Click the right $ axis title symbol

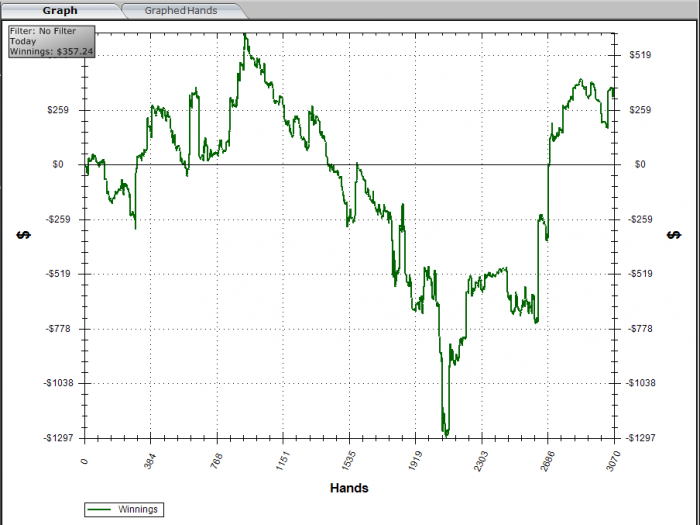674,235
